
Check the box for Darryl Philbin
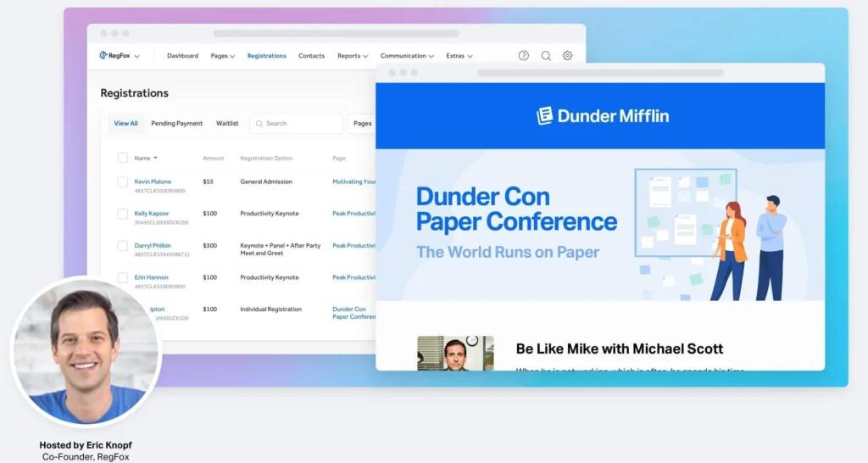pos(123,246)
